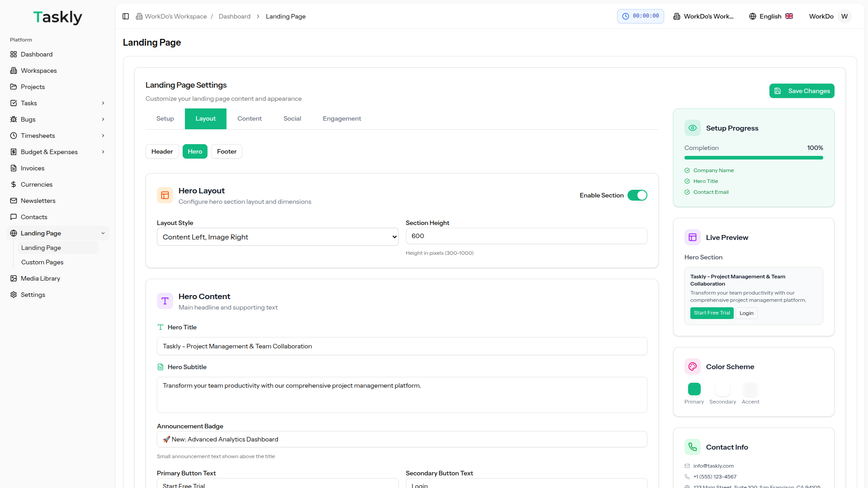
Task: Click the Live Preview panel icon
Action: pyautogui.click(x=692, y=237)
